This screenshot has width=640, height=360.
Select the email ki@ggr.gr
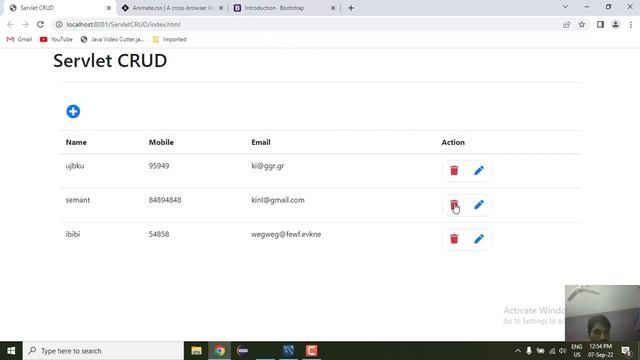267,166
